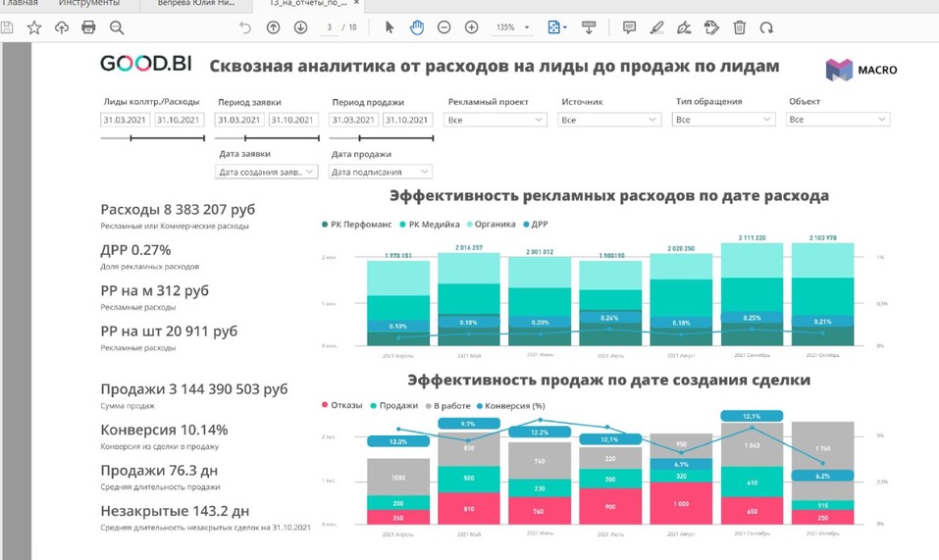
Task: Choose the arrow selection tool
Action: coord(390,27)
